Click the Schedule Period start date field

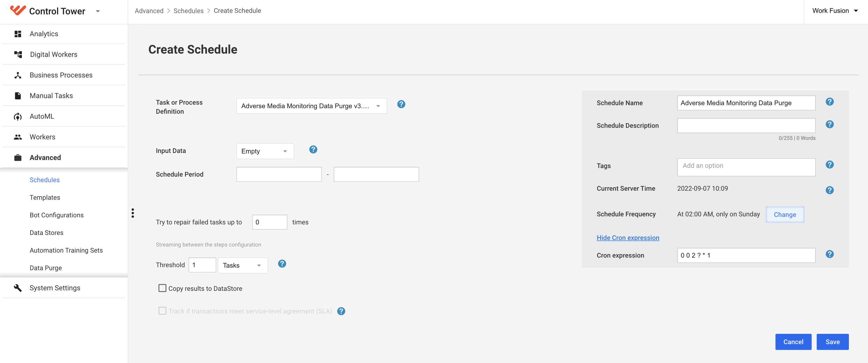click(x=279, y=174)
